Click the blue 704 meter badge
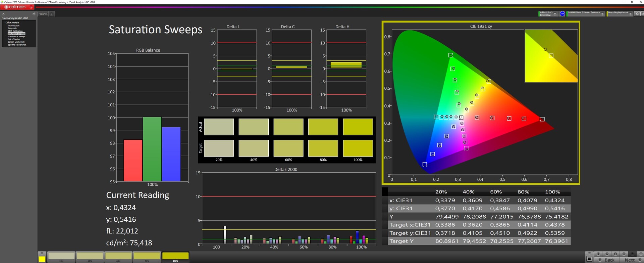Image resolution: width=644 pixels, height=263 pixels. [562, 14]
